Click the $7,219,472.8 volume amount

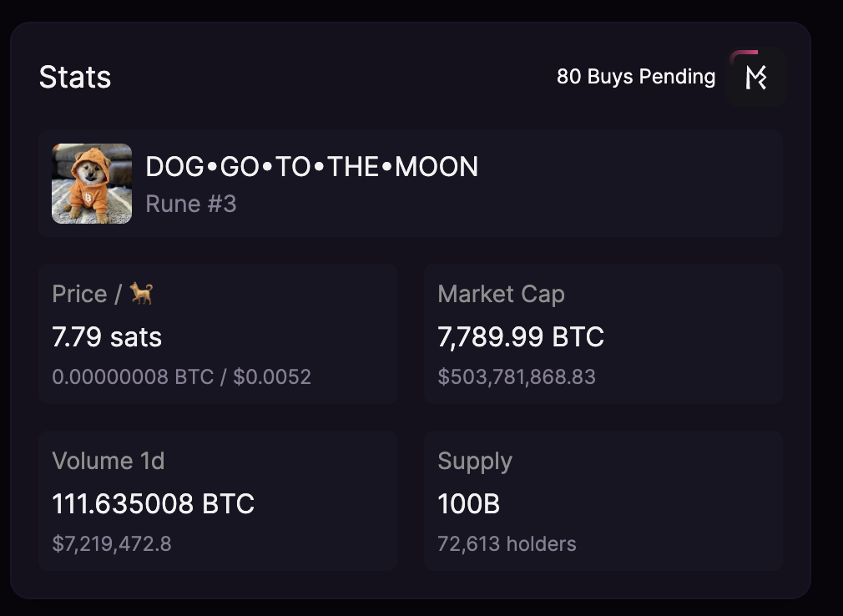112,544
